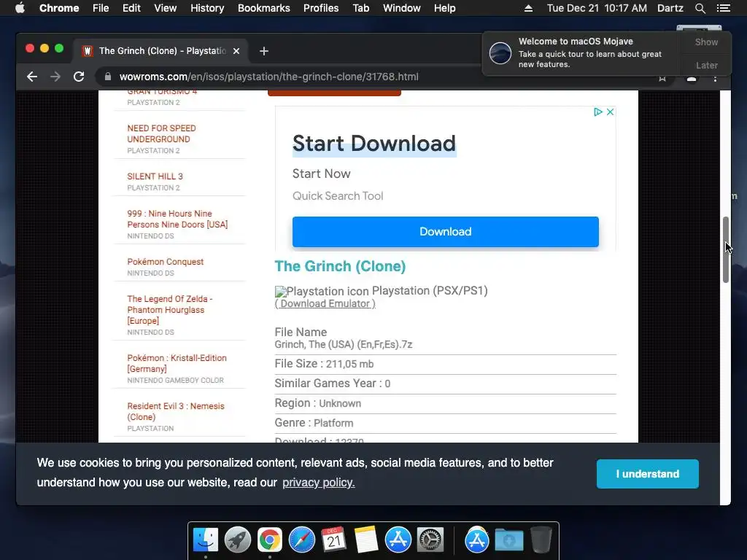747x560 pixels.
Task: Click the blue Download ad button
Action: [x=446, y=232]
